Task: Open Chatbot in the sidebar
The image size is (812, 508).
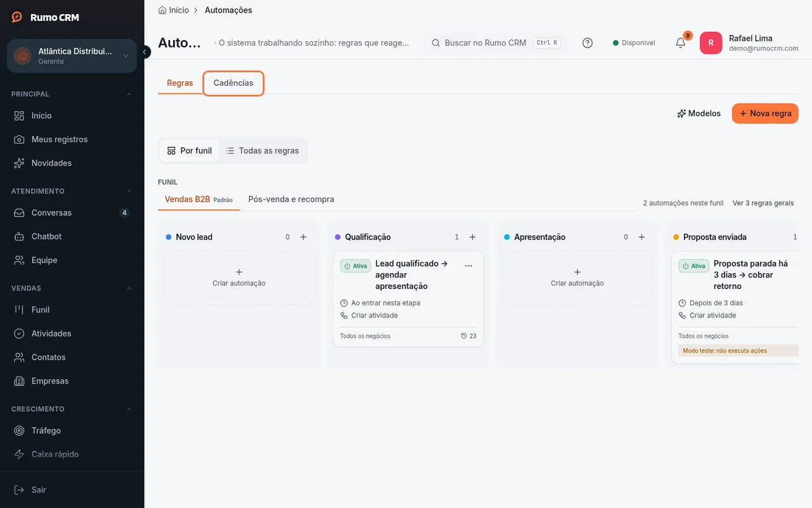Action: [72, 236]
